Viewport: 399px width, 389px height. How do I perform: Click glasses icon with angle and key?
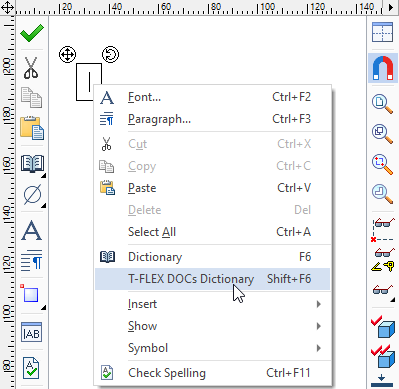(383, 260)
